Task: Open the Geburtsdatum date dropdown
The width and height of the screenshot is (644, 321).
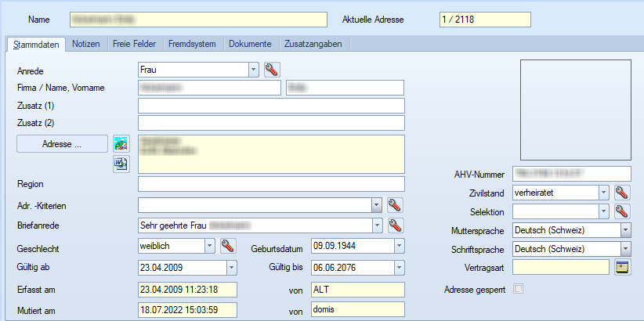Action: (400, 246)
